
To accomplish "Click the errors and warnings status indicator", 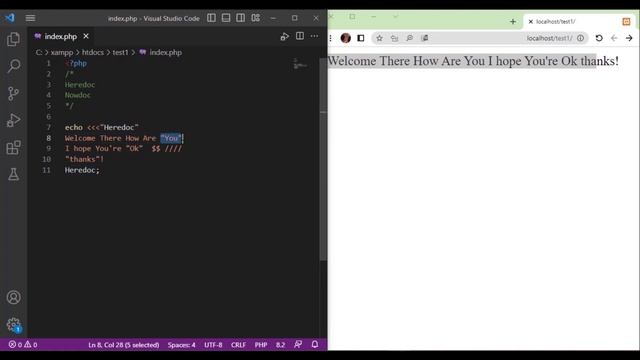I will [23, 345].
